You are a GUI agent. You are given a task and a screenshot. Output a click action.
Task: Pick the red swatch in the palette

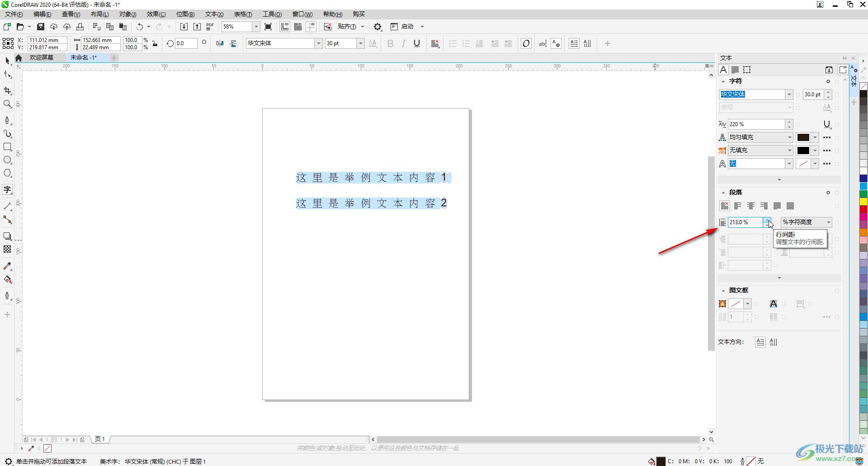point(863,209)
